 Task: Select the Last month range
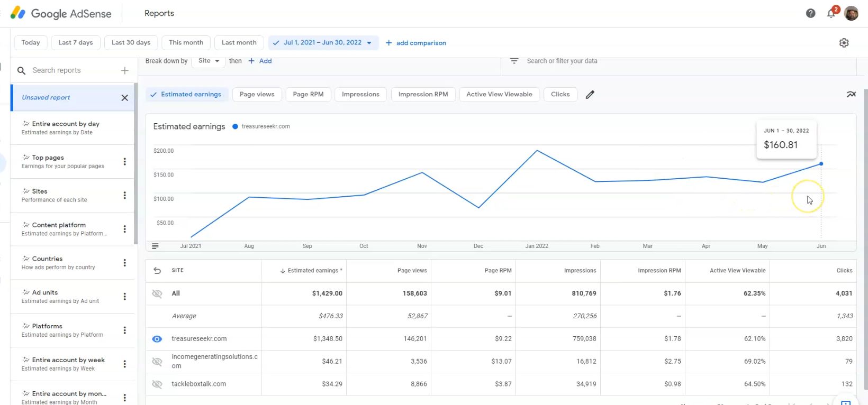click(x=239, y=43)
